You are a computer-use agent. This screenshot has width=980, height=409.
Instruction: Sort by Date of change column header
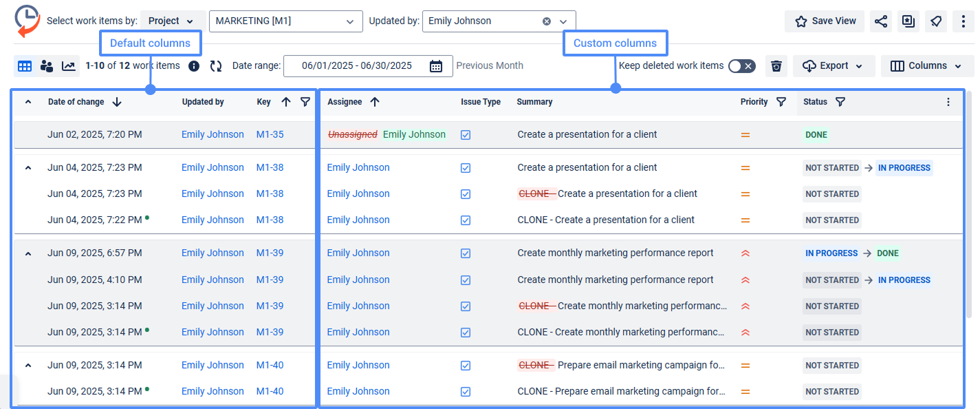point(76,102)
